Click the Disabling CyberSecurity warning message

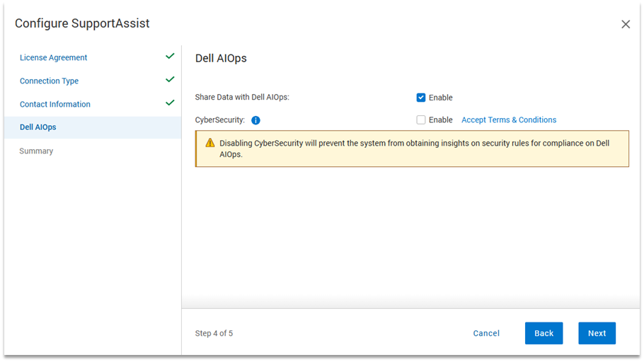pos(412,148)
